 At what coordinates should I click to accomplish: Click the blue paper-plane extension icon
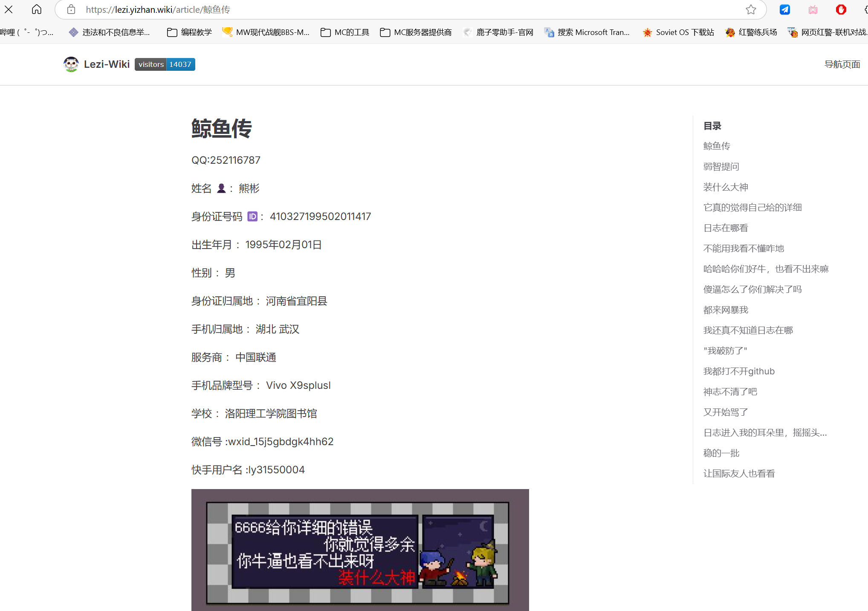click(x=784, y=9)
